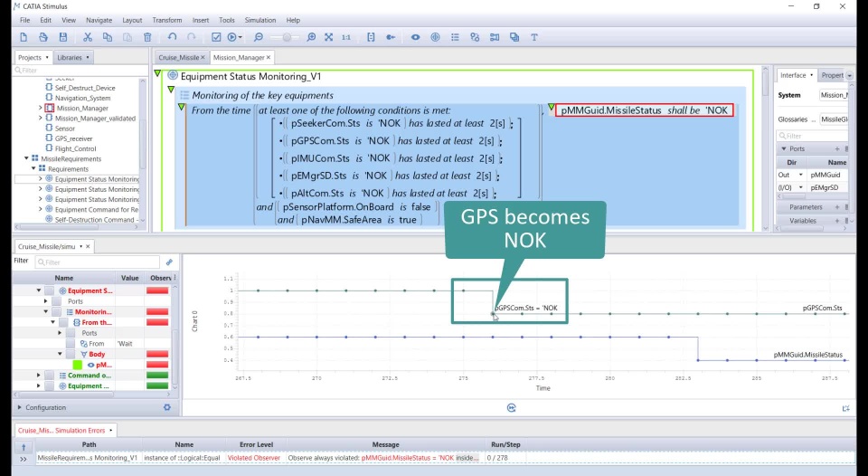Reset zoom to 1:1

click(346, 37)
